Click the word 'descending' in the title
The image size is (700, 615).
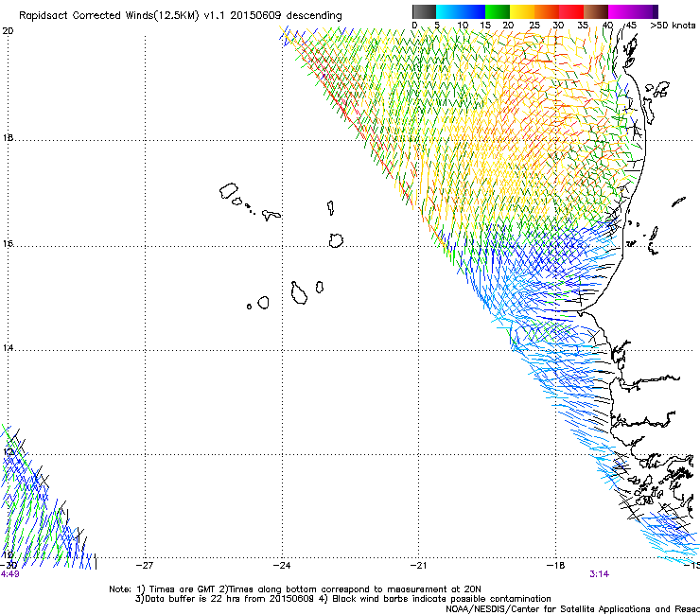coord(314,16)
